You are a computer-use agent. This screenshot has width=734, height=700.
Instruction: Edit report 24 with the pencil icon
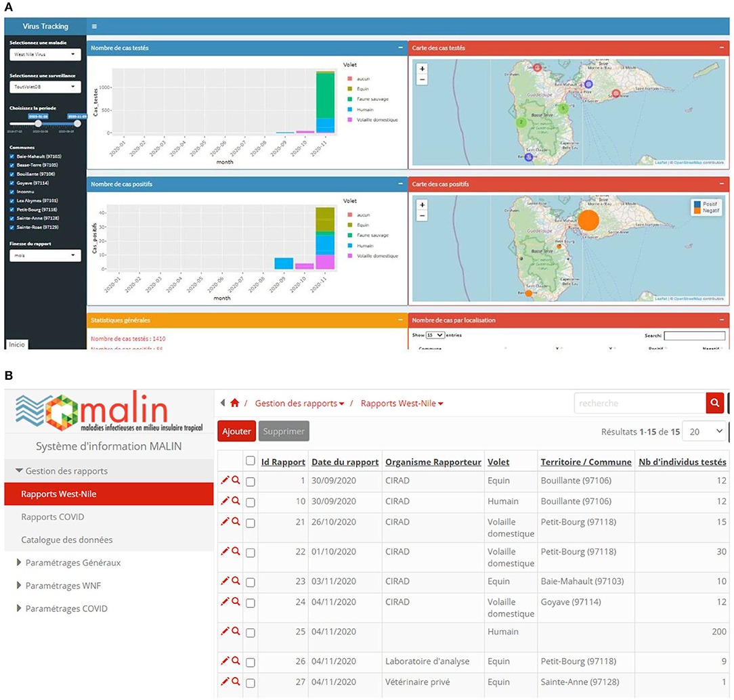(x=225, y=601)
